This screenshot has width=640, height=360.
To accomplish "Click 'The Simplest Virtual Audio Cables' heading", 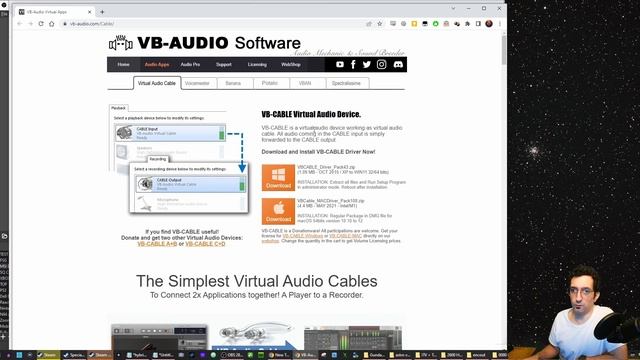I will [x=256, y=281].
